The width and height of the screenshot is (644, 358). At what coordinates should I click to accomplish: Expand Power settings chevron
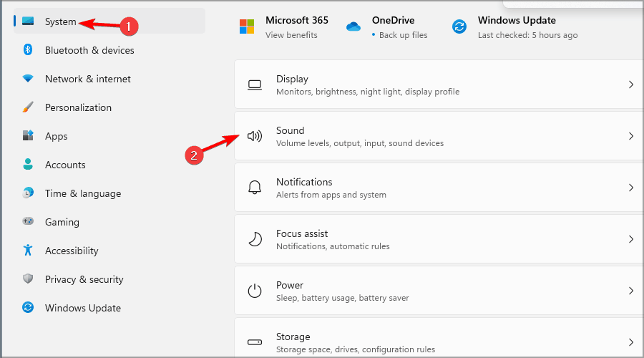[x=631, y=291]
